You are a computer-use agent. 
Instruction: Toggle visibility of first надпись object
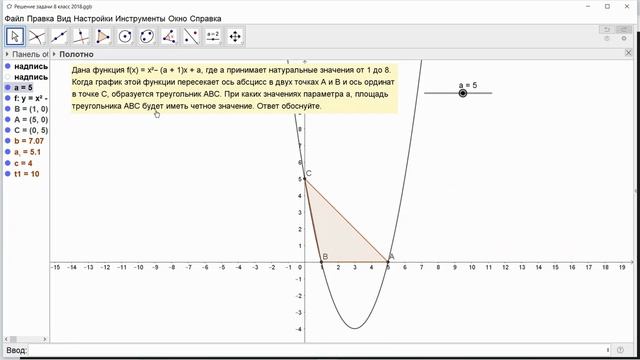[8, 66]
